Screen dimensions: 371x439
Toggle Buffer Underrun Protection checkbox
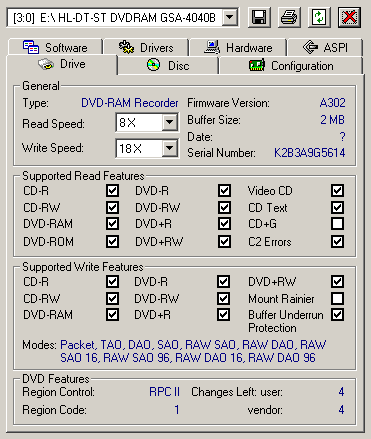[x=337, y=314]
